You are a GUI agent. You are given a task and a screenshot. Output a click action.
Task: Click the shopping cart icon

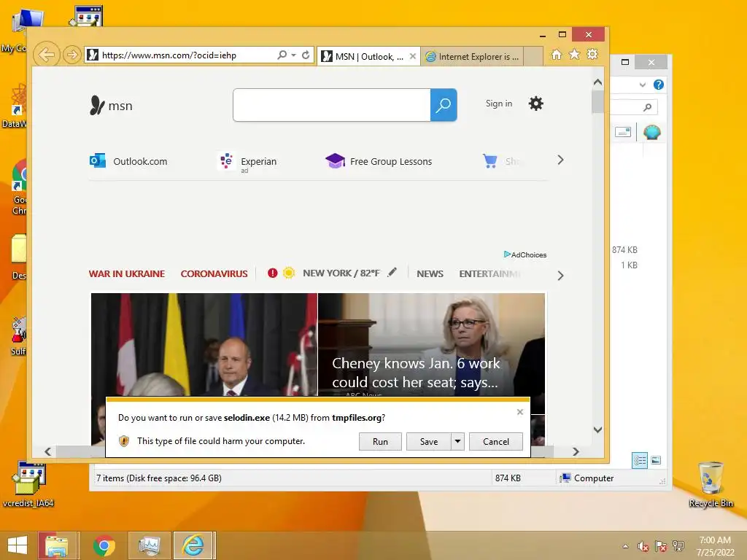pyautogui.click(x=489, y=161)
